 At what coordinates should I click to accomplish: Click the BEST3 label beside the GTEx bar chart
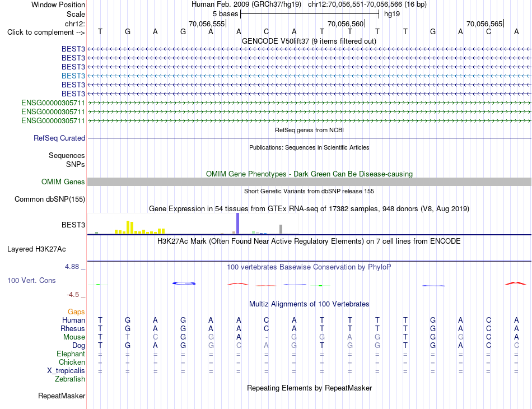point(73,225)
